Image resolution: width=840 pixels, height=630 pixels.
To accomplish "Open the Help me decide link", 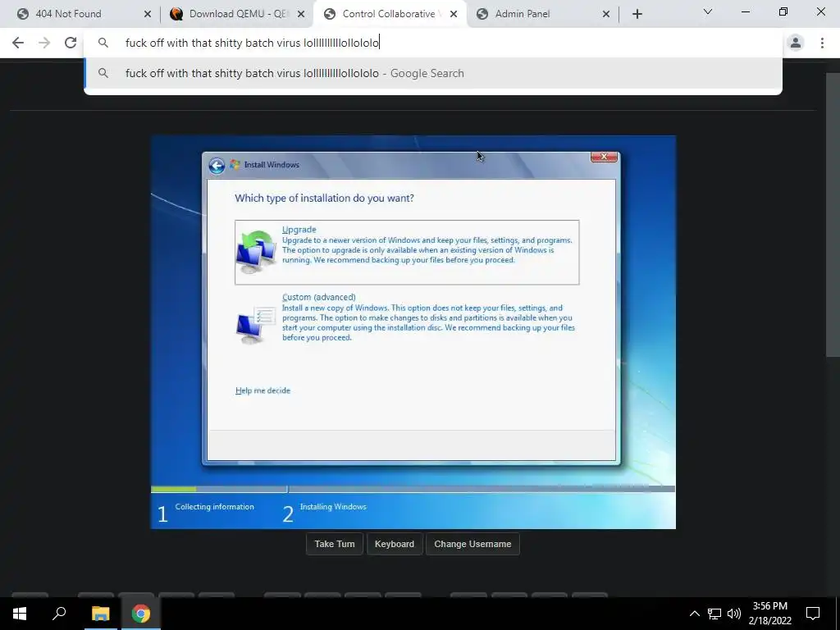I will point(262,390).
